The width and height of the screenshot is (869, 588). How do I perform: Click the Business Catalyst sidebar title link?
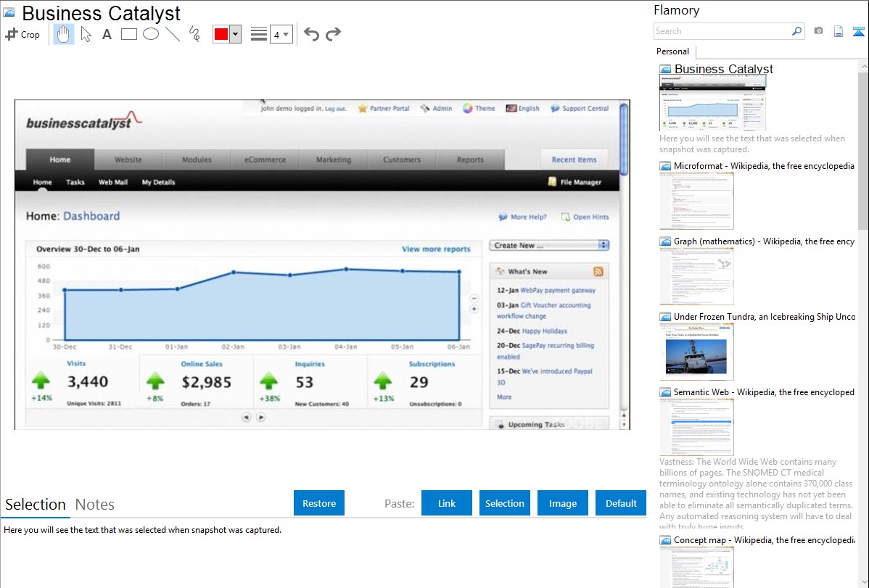(723, 69)
